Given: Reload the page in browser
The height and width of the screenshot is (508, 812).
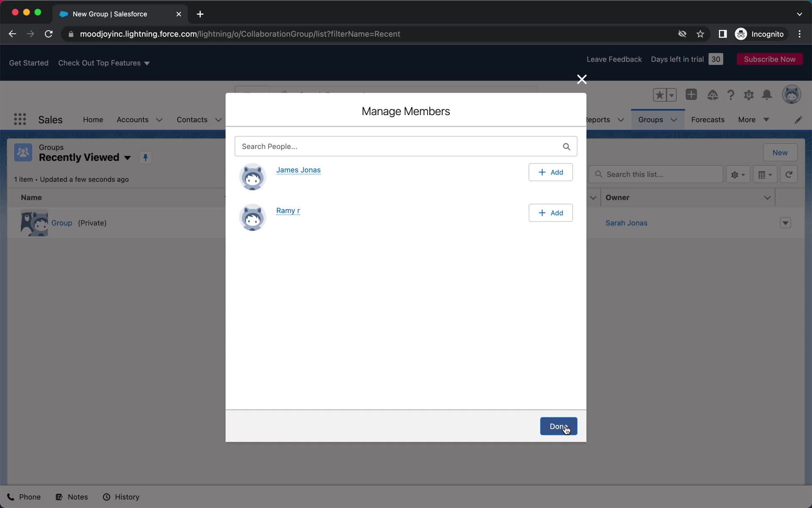Looking at the screenshot, I should point(49,34).
